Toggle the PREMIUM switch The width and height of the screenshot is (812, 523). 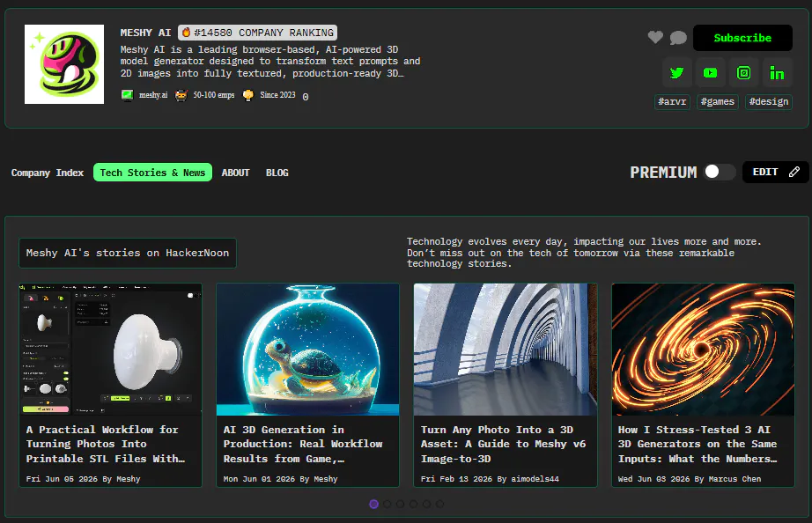click(x=720, y=172)
